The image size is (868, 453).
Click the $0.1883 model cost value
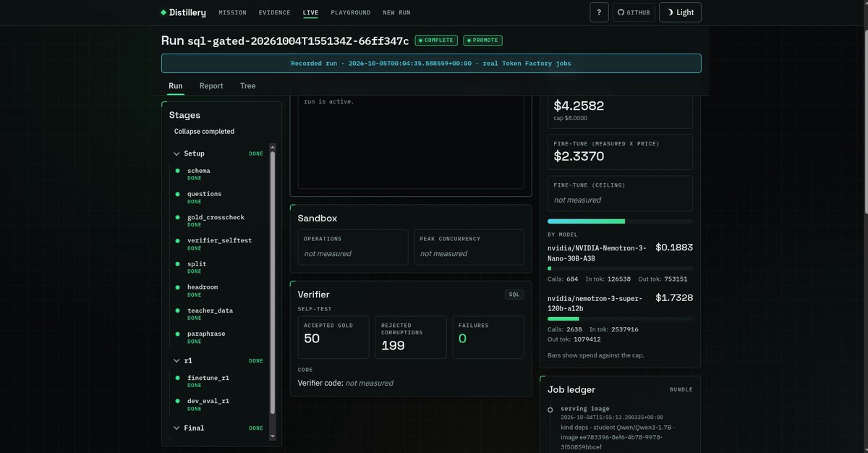tap(674, 247)
